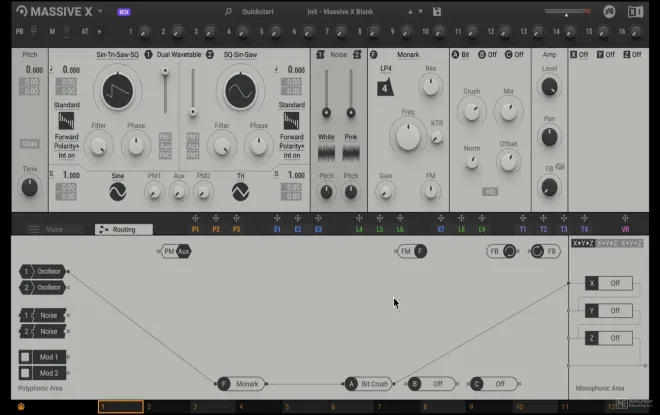Click oscillator 1 waveform display knob
Image resolution: width=660 pixels, height=415 pixels.
118,90
